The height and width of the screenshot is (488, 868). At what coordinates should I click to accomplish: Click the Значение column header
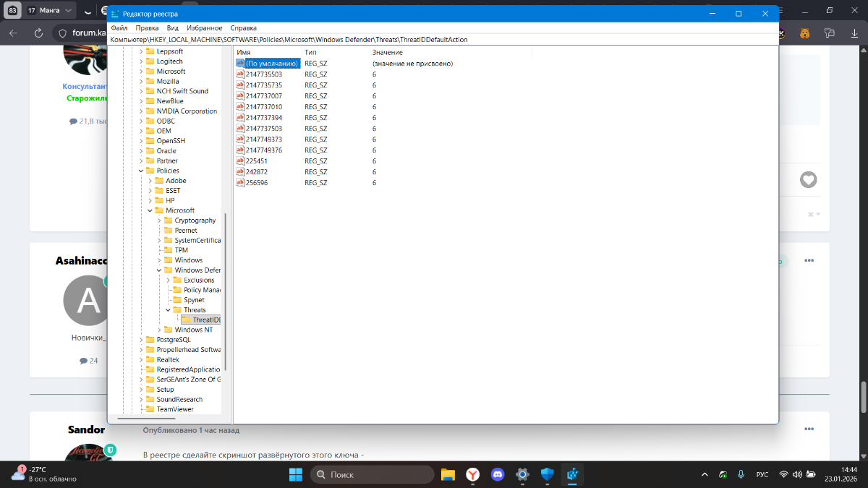pos(388,52)
